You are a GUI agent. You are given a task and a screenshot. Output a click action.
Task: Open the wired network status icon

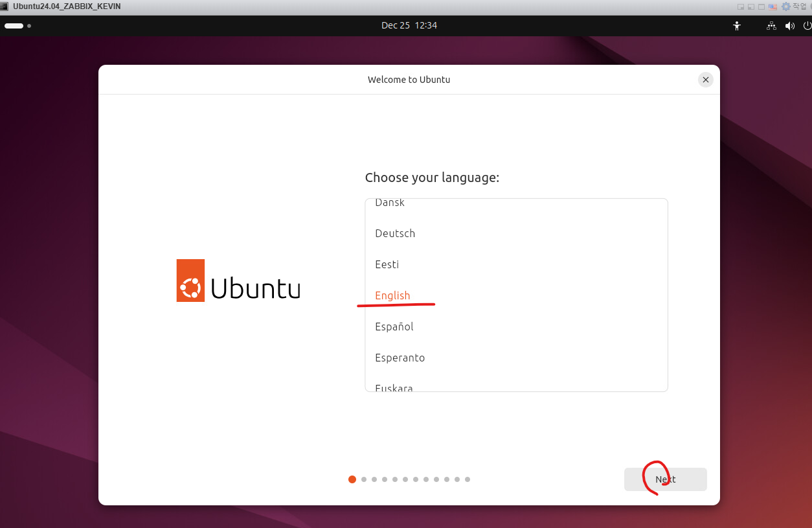click(771, 26)
